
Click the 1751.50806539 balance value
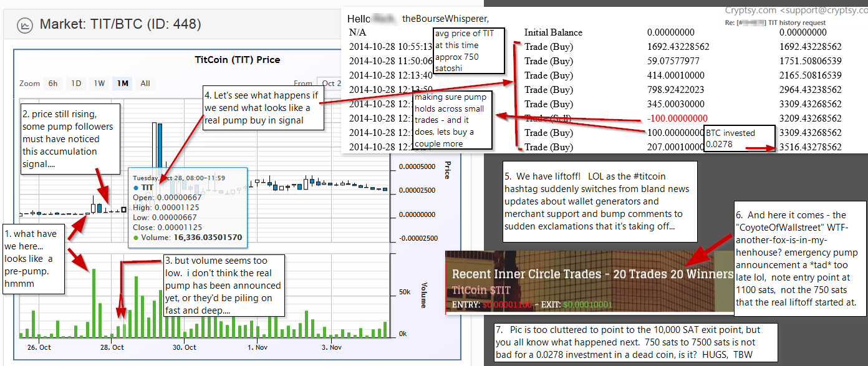pyautogui.click(x=811, y=61)
